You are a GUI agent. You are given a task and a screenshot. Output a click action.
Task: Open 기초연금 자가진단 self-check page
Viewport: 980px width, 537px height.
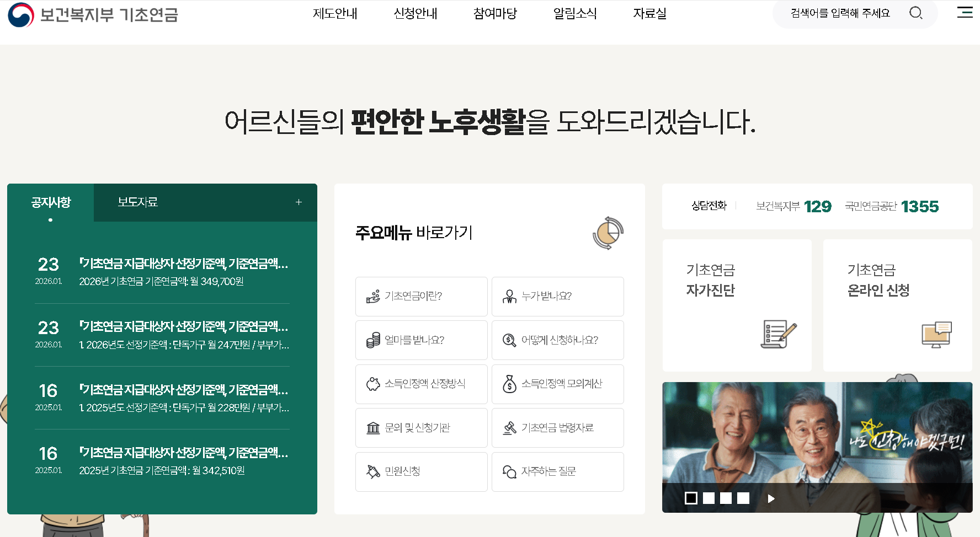point(737,305)
